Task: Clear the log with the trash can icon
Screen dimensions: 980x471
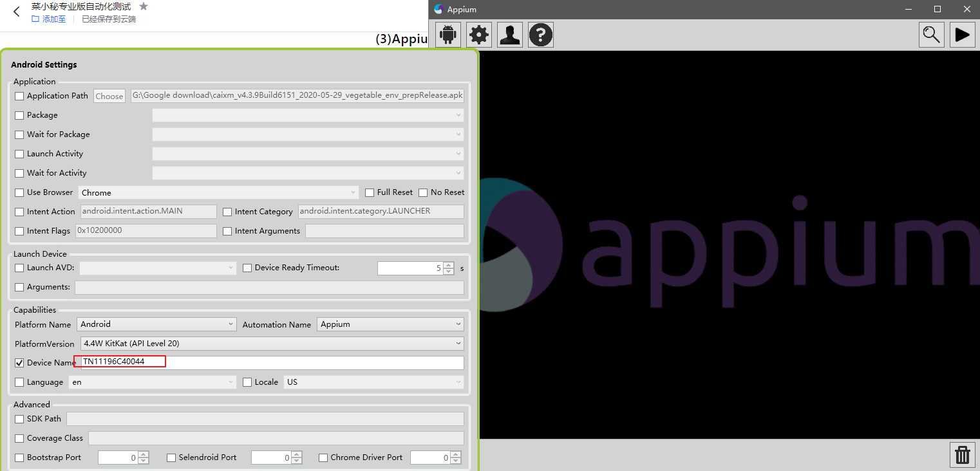Action: click(963, 455)
